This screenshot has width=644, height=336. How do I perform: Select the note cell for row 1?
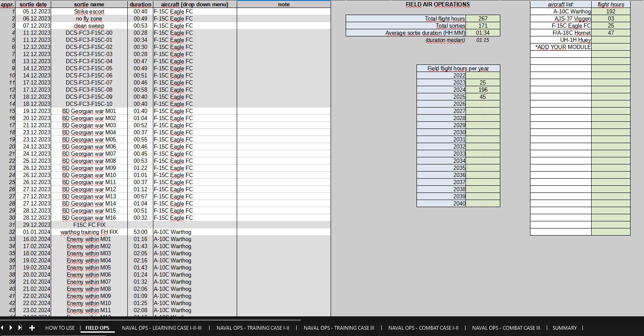[284, 12]
